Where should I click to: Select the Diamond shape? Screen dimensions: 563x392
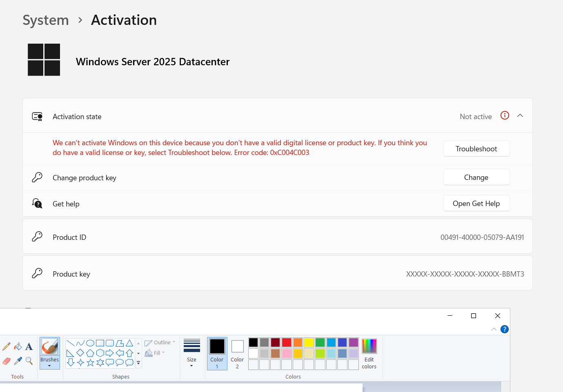click(x=80, y=353)
